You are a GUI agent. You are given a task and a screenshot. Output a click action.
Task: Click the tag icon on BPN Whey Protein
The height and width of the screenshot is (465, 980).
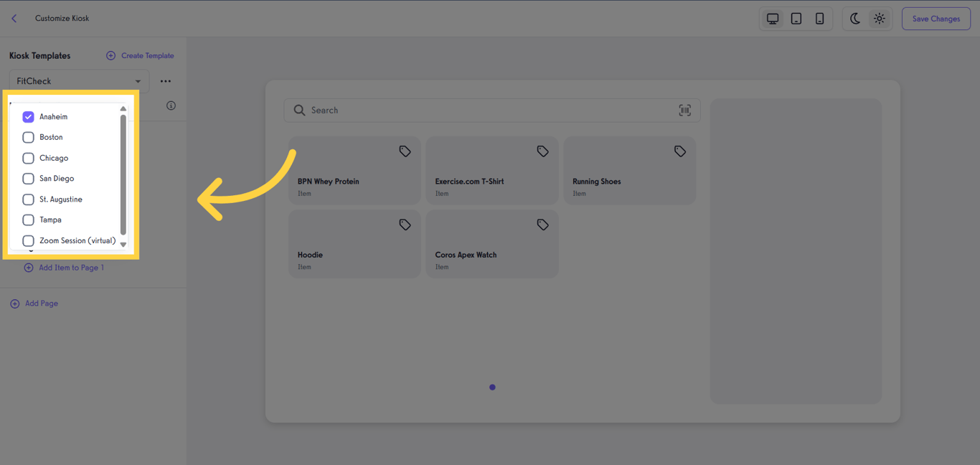[404, 151]
